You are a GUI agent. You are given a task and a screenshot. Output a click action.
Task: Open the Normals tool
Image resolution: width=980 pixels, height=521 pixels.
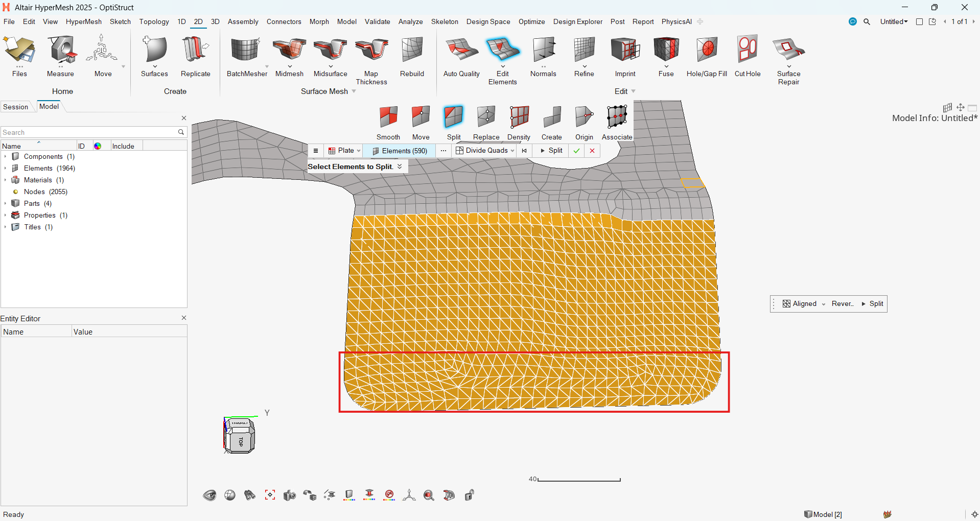click(543, 56)
